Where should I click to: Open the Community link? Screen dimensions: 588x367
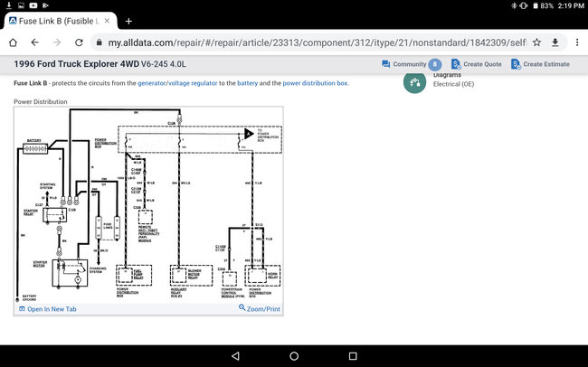coord(410,64)
